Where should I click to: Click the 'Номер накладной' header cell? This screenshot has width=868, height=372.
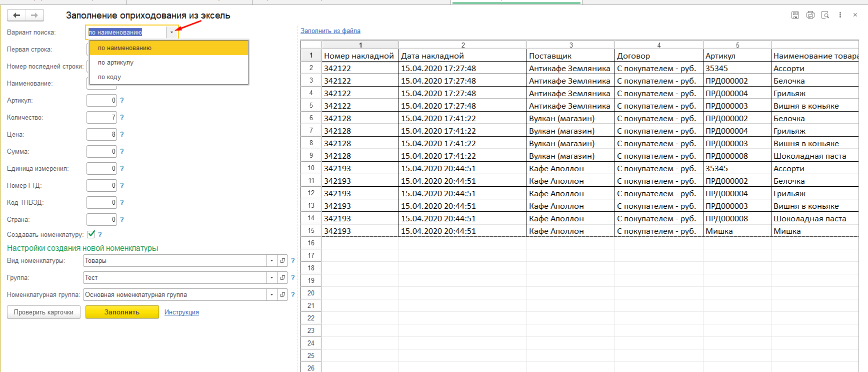pyautogui.click(x=360, y=56)
